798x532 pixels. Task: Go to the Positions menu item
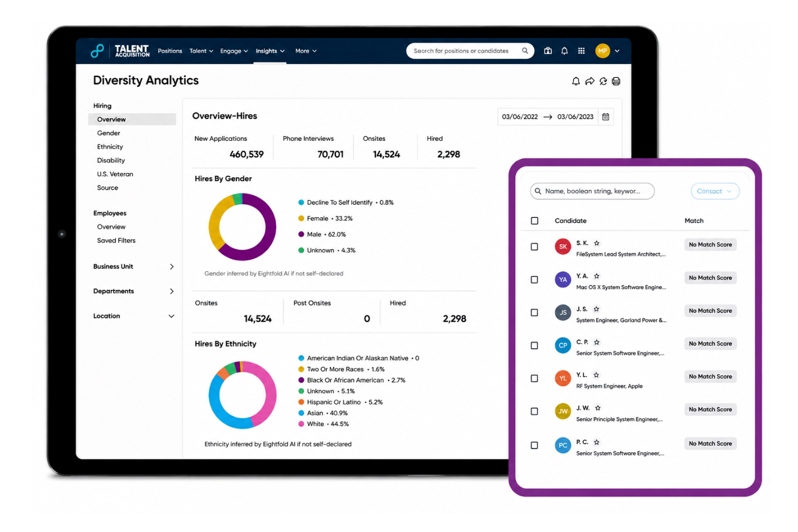coord(170,51)
